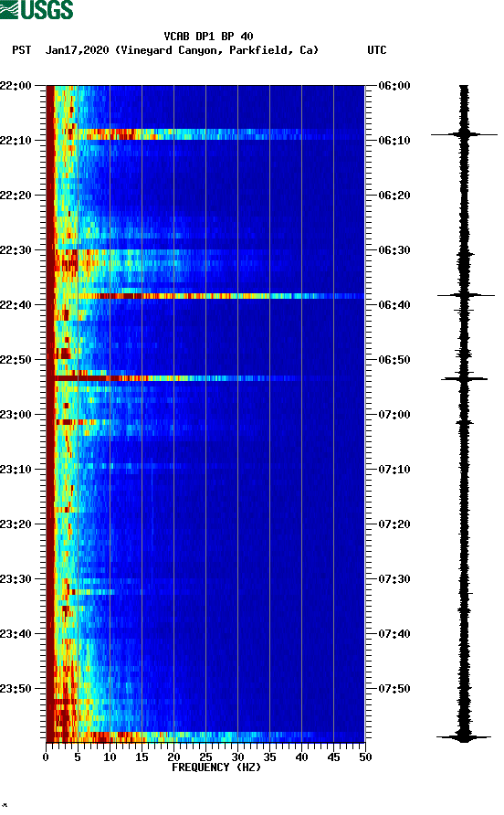This screenshot has height=815, width=504.
Task: Click the event band at spectrogram bottom near 23:59
Action: point(205,736)
